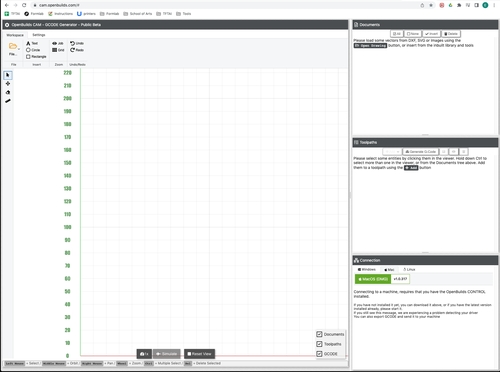Viewport: 500px width, 372px height.
Task: Select the Mac connection tab
Action: 389,269
